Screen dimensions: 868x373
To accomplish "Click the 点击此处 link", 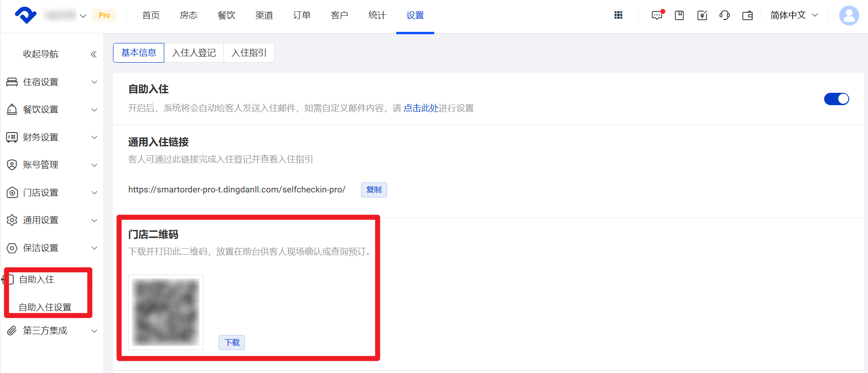I will tap(421, 108).
